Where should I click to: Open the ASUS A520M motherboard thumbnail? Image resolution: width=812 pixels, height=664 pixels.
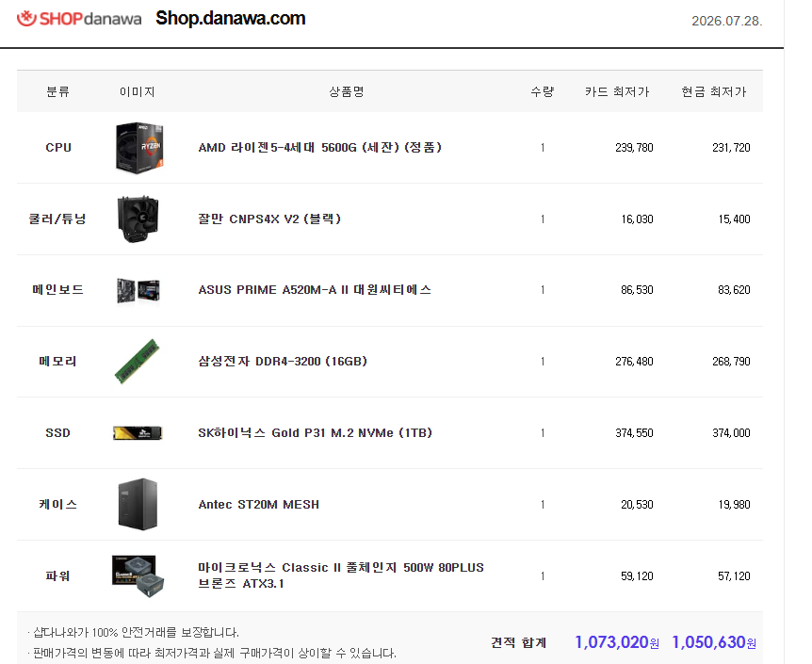click(x=138, y=290)
